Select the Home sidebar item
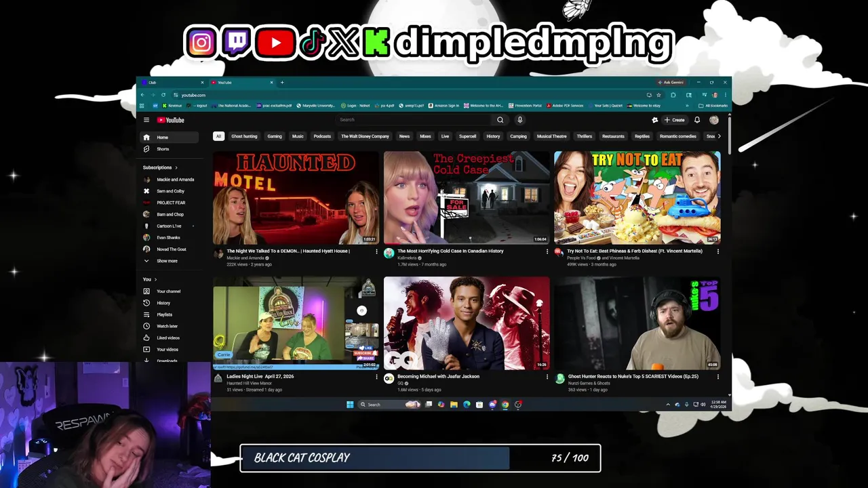This screenshot has height=488, width=868. click(x=170, y=137)
